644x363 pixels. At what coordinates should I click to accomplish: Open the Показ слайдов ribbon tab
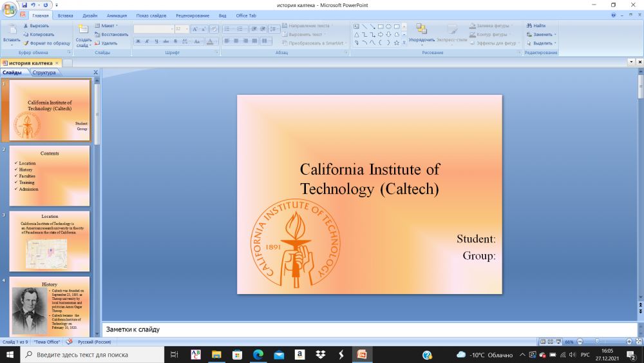pos(151,15)
